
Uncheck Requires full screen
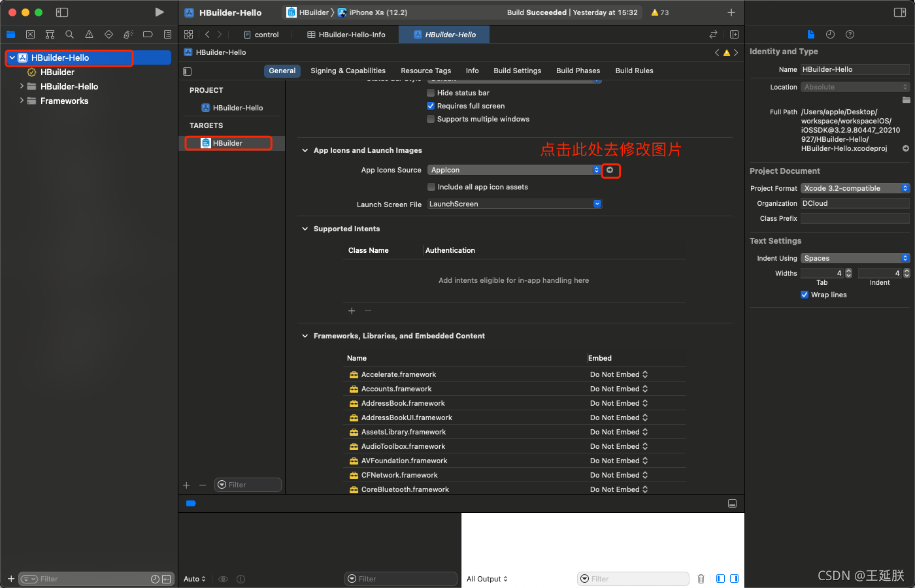(431, 106)
